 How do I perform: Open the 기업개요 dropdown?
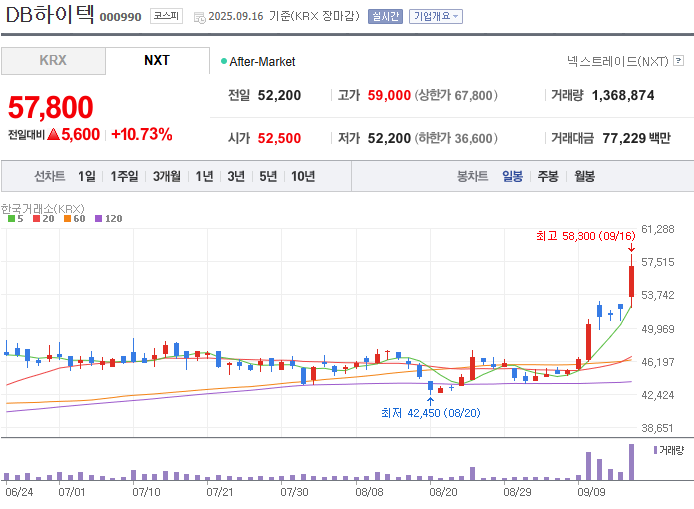(x=436, y=16)
